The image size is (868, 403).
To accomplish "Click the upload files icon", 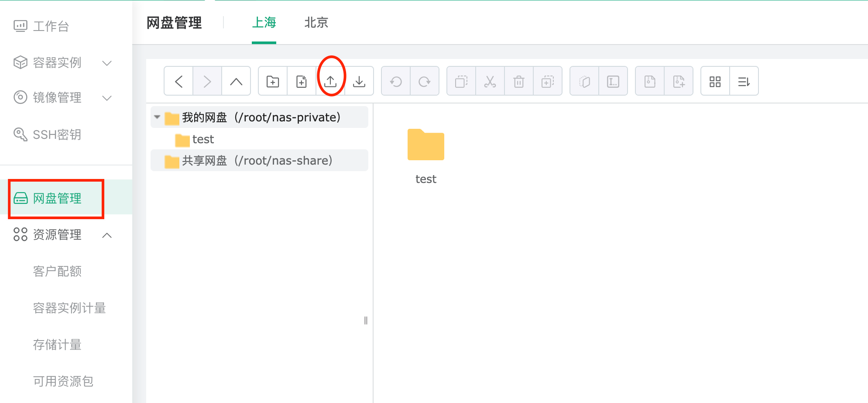I will coord(330,81).
